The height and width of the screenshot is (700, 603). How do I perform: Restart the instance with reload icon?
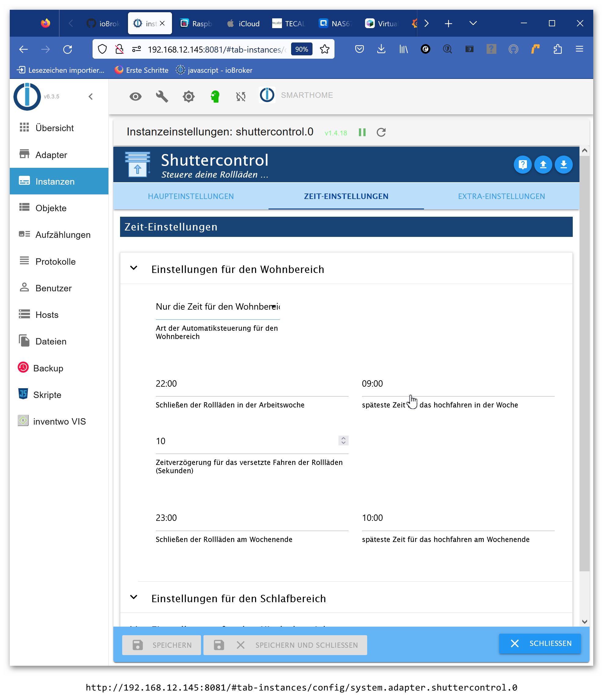click(381, 132)
